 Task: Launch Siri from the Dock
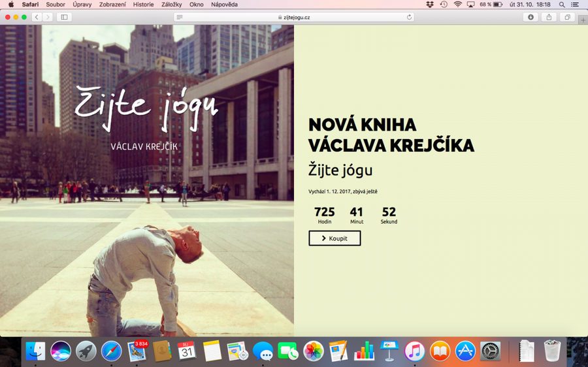pyautogui.click(x=60, y=351)
